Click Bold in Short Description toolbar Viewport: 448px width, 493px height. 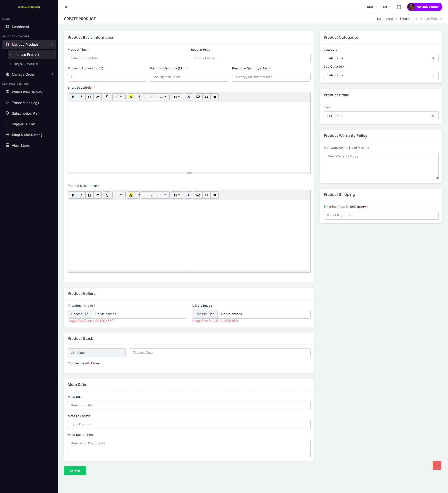(73, 97)
